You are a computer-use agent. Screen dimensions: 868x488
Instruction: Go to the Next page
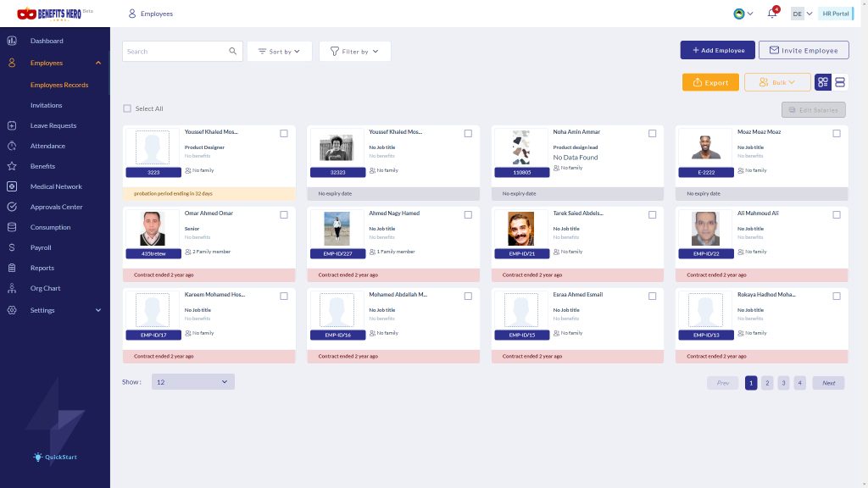pyautogui.click(x=828, y=383)
